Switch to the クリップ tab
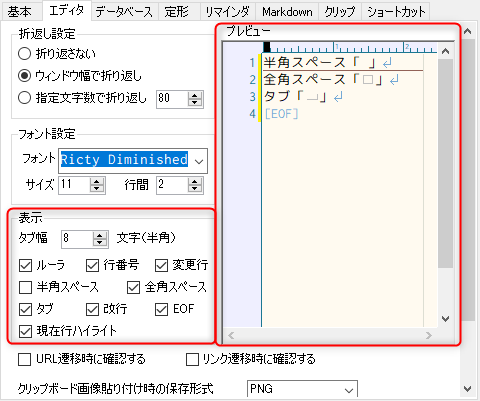Viewport: 480px width, 401px height. 340,12
